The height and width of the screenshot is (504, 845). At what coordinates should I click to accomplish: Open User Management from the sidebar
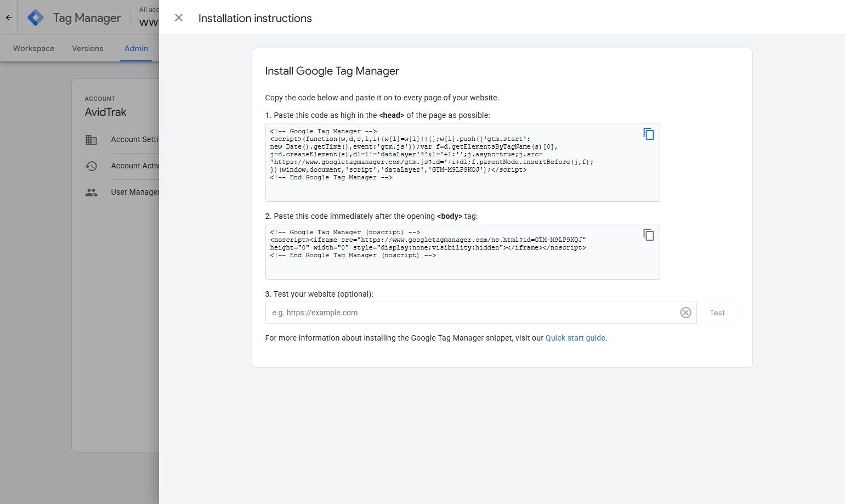pos(135,192)
